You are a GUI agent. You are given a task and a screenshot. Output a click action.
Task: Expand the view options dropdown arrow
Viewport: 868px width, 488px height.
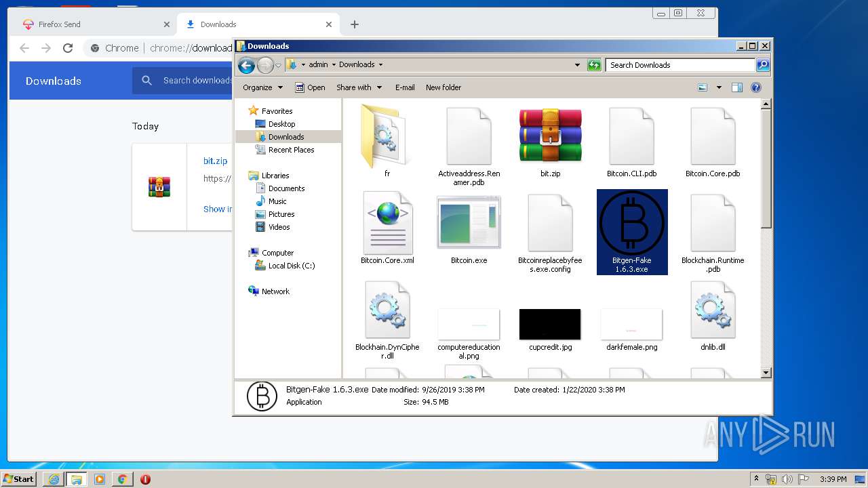point(719,87)
